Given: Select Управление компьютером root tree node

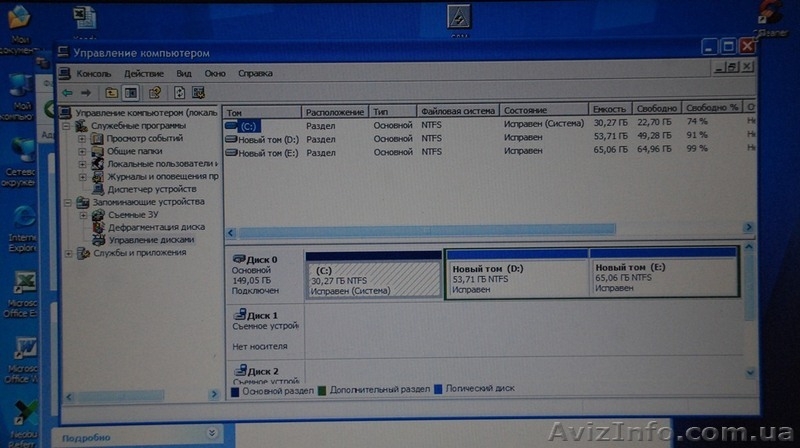Looking at the screenshot, I should point(146,112).
